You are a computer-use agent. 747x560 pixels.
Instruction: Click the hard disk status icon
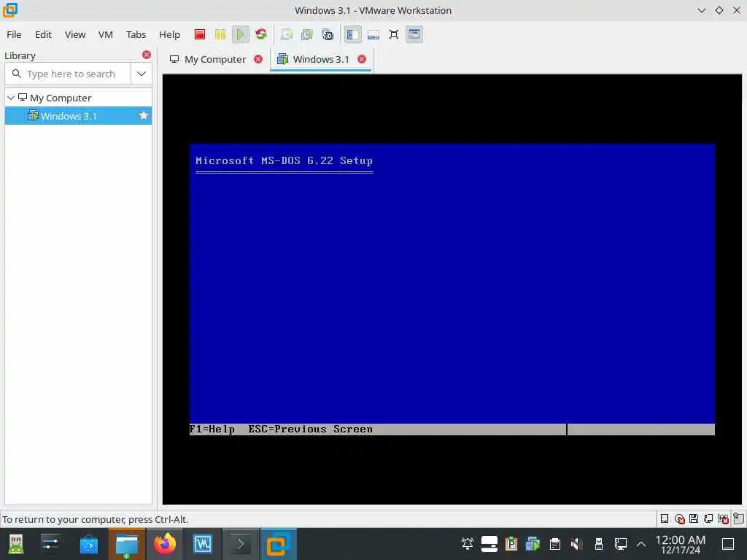tap(665, 518)
